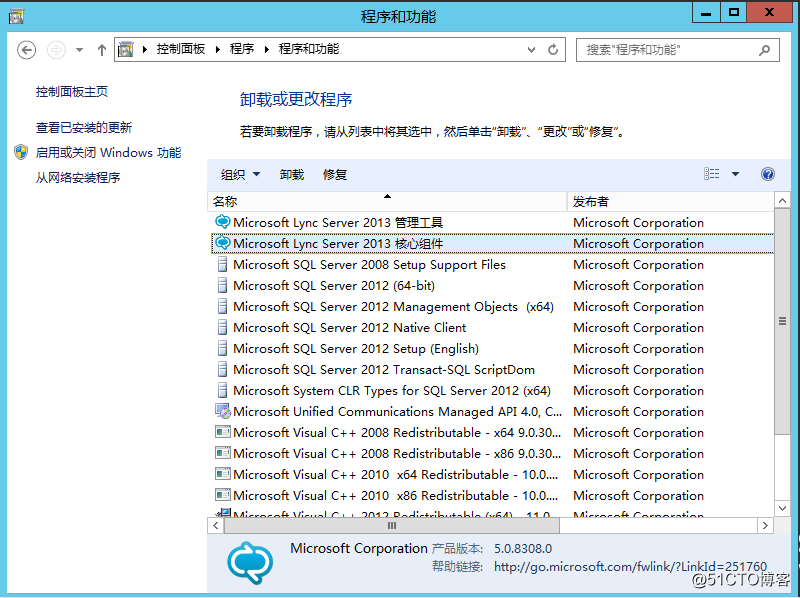Screen dimensions: 800x598
Task: Expand the address bar history dropdown
Action: [x=532, y=49]
